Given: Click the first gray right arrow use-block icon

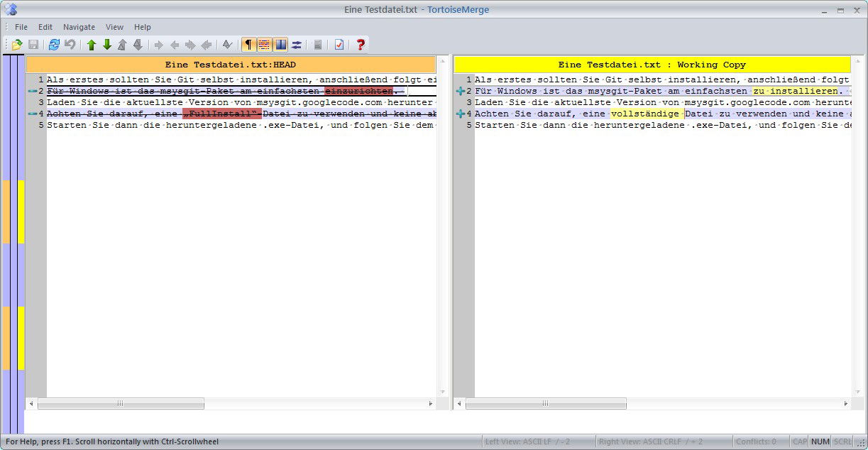Looking at the screenshot, I should pos(159,45).
